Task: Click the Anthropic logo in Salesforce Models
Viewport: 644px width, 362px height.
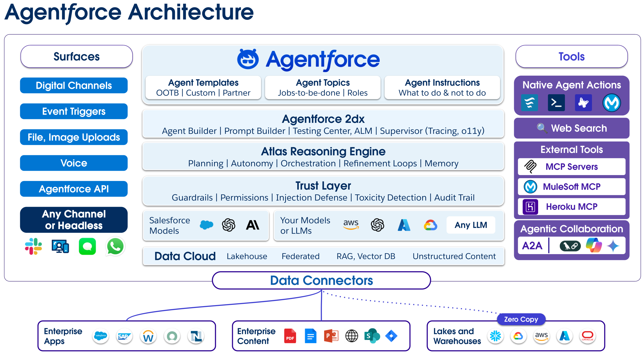Action: tap(252, 225)
